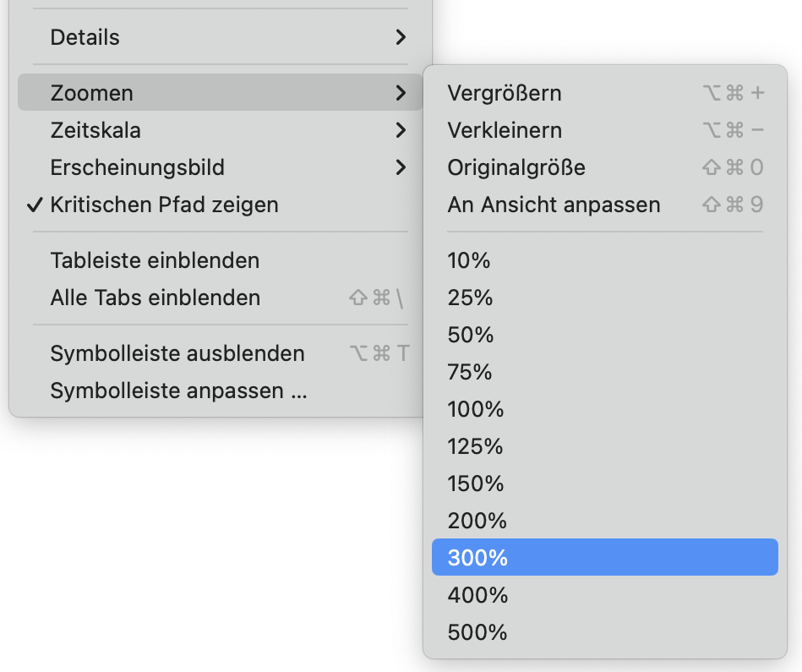Reset zoom with Originalgröße
Screen dimensions: 802x672
(x=516, y=167)
